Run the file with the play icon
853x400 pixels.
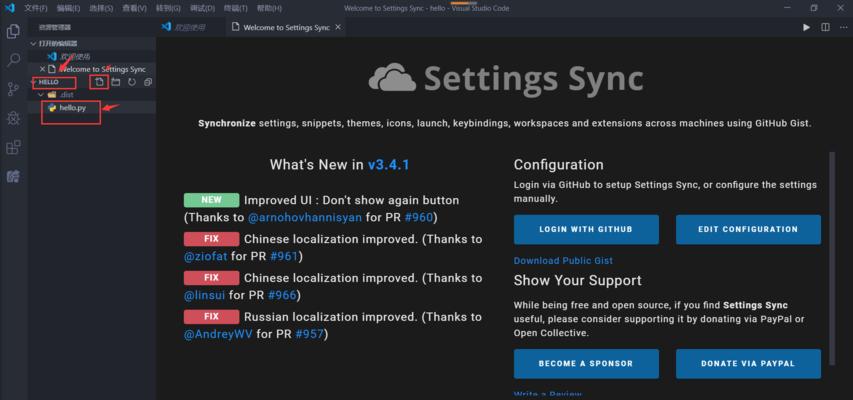point(806,27)
